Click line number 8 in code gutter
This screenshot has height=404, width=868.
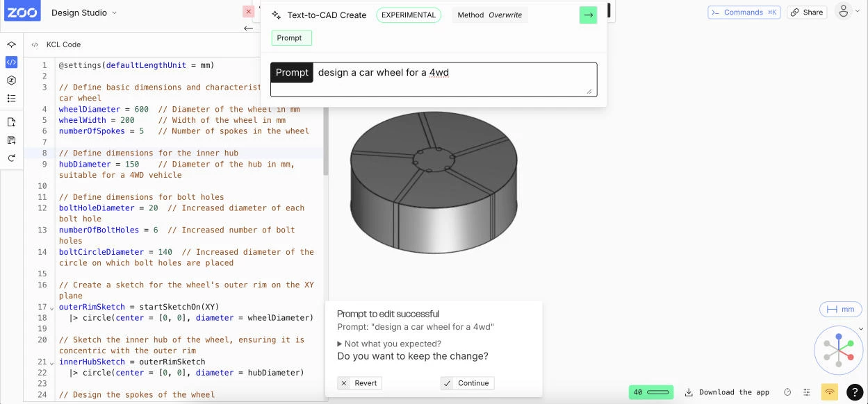[x=44, y=153]
